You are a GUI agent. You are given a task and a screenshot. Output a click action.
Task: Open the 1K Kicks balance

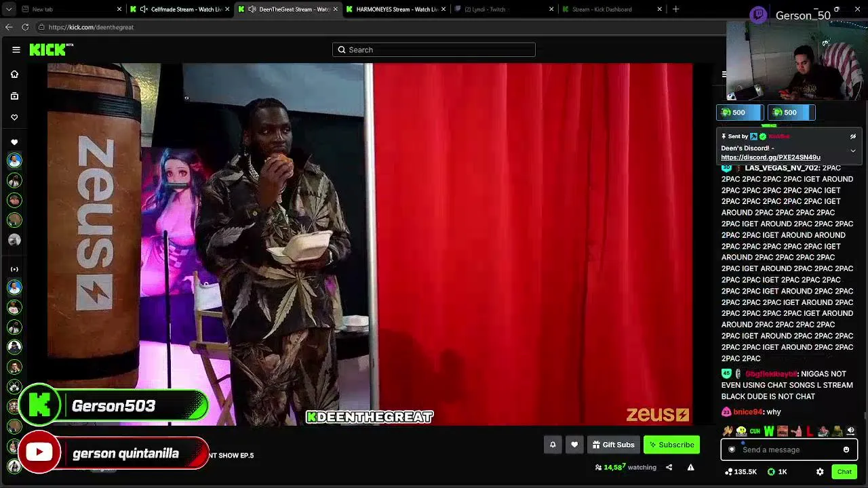coord(777,472)
